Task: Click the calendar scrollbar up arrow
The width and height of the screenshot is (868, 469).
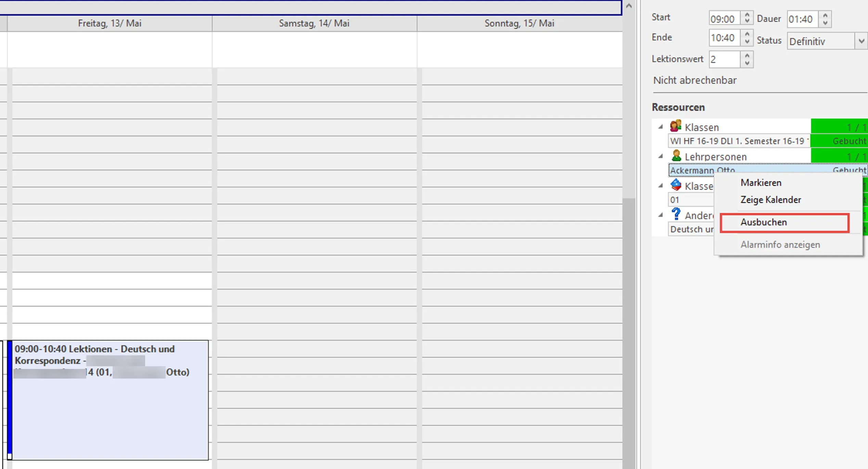Action: 629,6
